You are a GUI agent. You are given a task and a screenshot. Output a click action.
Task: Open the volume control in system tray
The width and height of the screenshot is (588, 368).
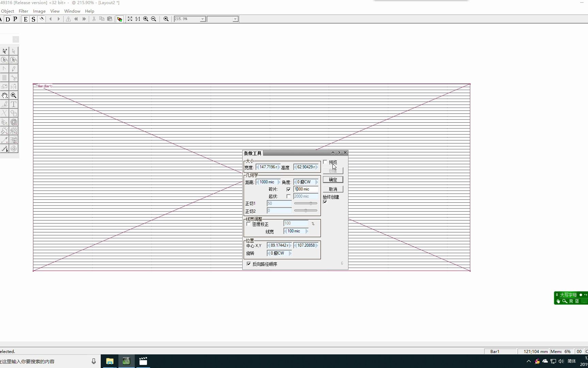pyautogui.click(x=561, y=361)
